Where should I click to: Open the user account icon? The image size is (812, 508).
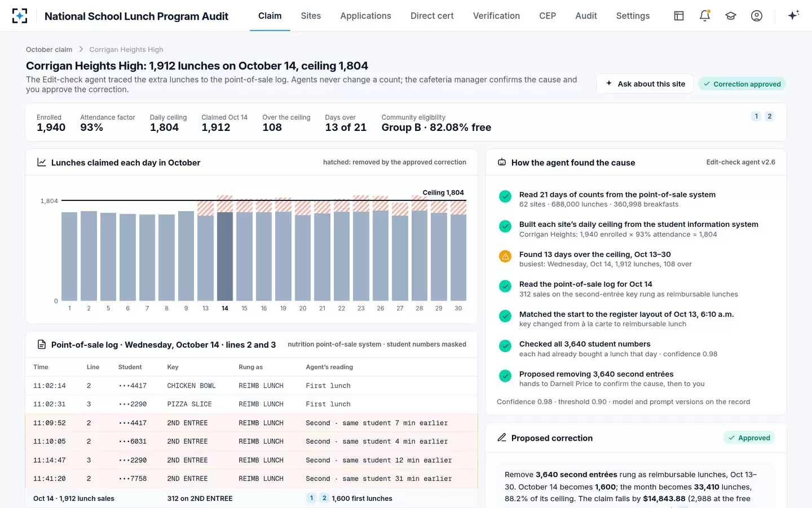click(757, 16)
